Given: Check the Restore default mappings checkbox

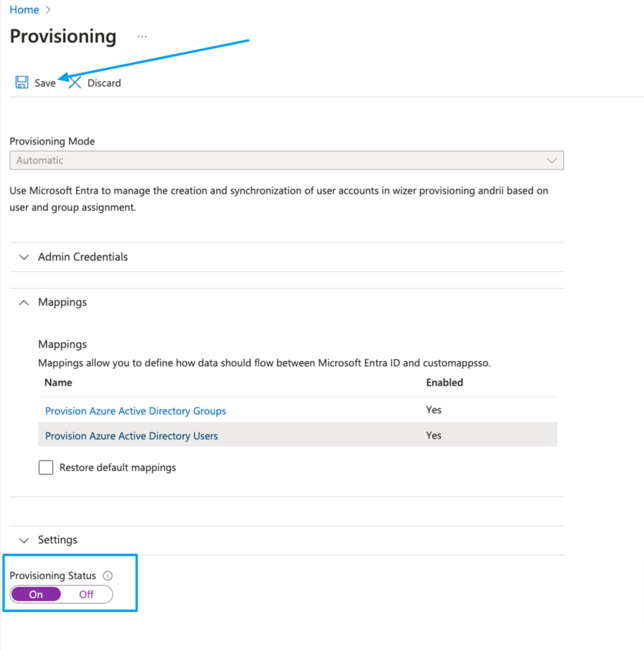Looking at the screenshot, I should pyautogui.click(x=46, y=467).
